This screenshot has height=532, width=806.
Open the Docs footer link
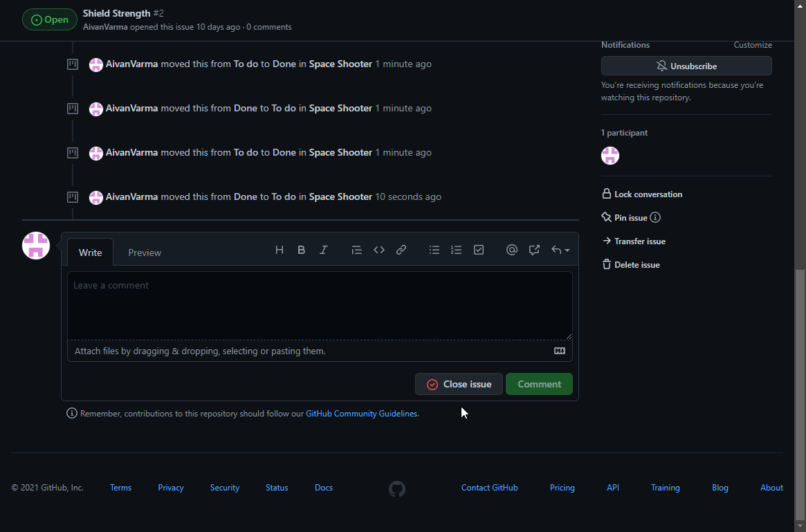[x=324, y=487]
